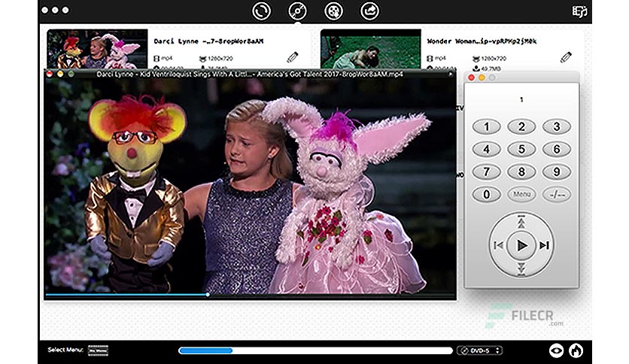Click the disc capacity progress bar
Screen dimensions: 629x364
(x=316, y=350)
